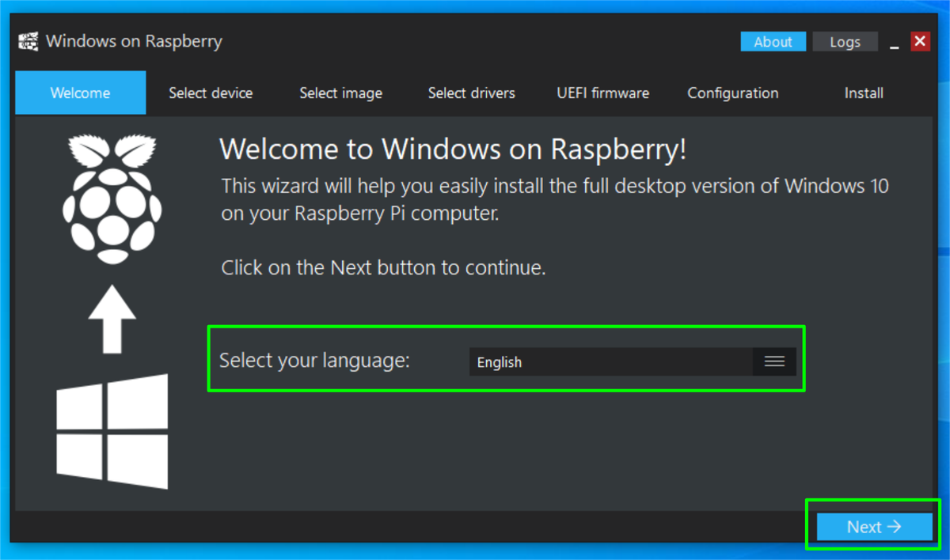Select the English text in the language field

tap(499, 361)
